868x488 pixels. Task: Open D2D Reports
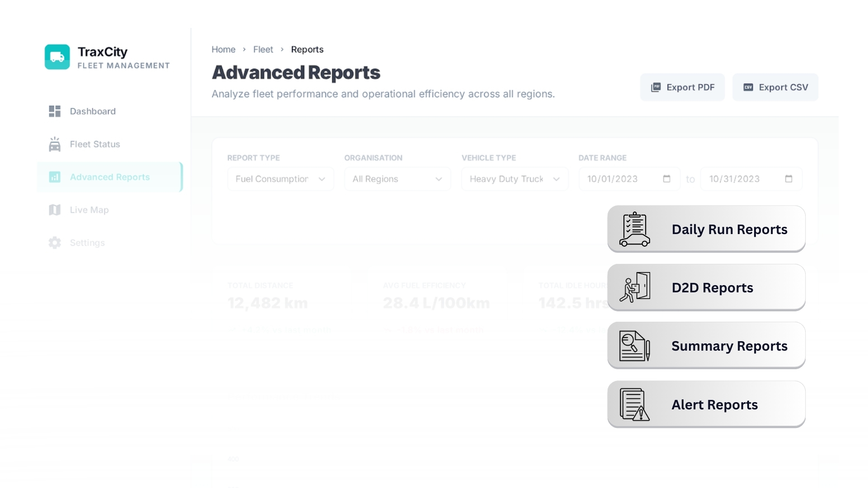[x=707, y=287]
